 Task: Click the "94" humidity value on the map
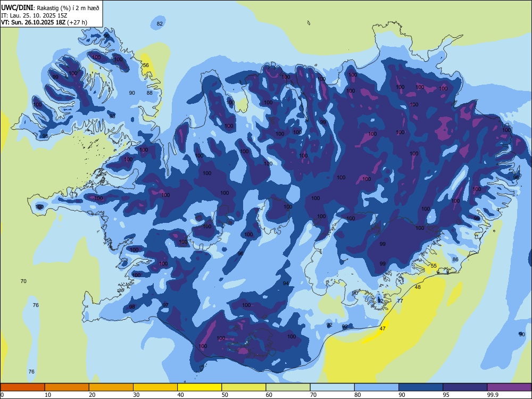(x=286, y=284)
